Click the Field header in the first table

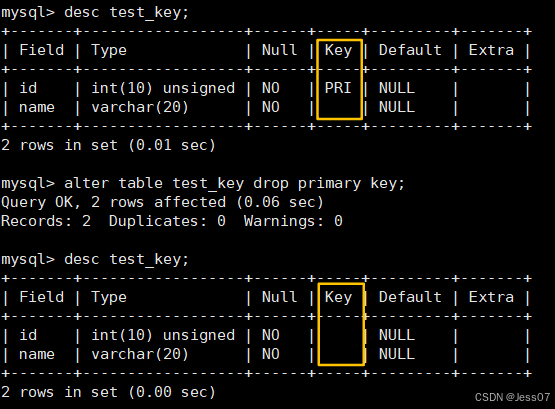[x=41, y=50]
